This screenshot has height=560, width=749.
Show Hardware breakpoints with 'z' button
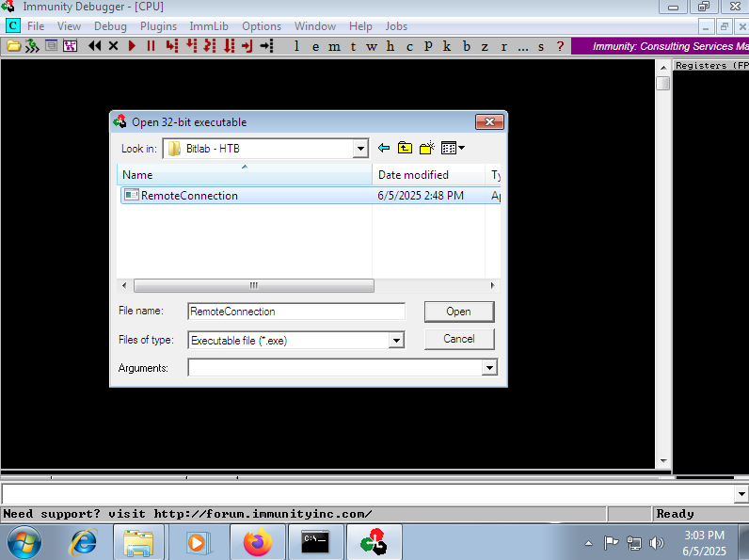(x=485, y=46)
